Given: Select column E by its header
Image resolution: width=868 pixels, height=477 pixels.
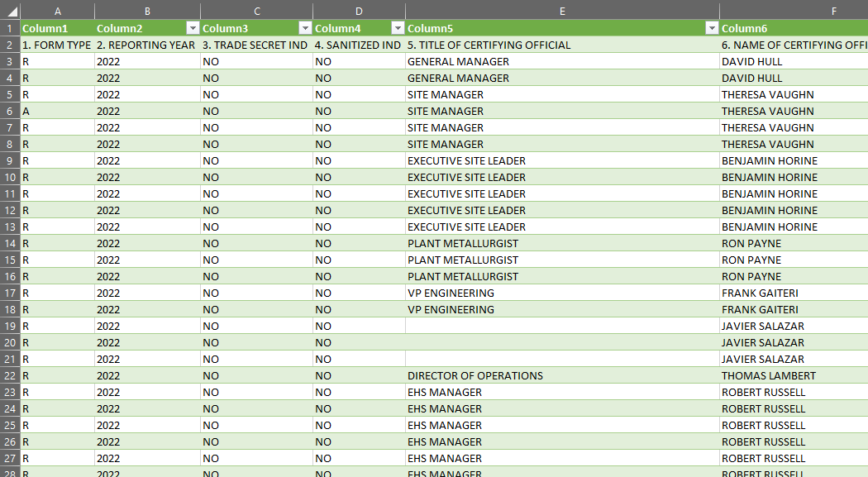Looking at the screenshot, I should [562, 10].
